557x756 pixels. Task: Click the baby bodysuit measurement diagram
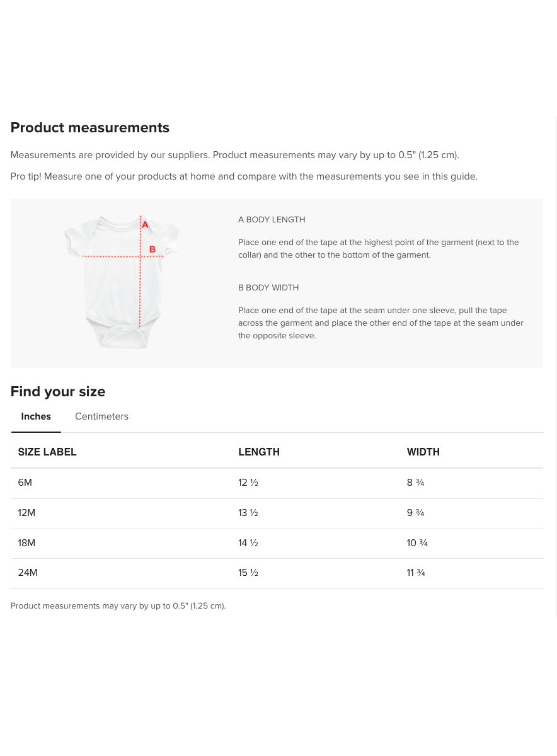[x=121, y=282]
